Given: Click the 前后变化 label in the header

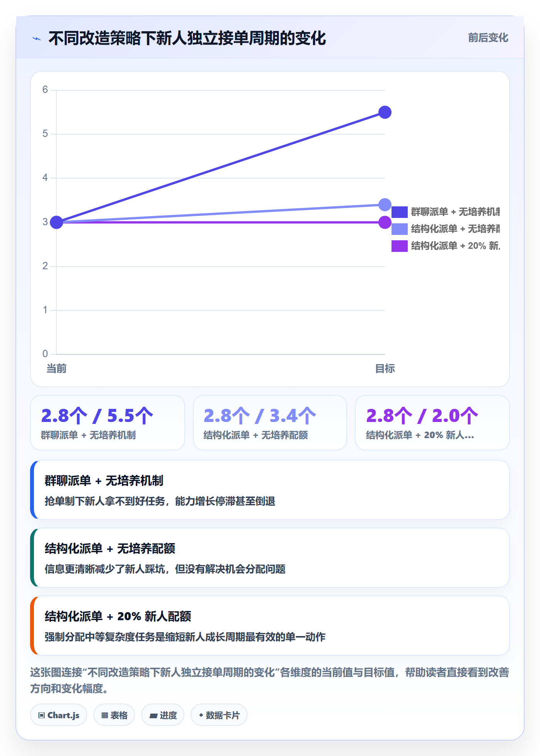Looking at the screenshot, I should click(x=488, y=38).
